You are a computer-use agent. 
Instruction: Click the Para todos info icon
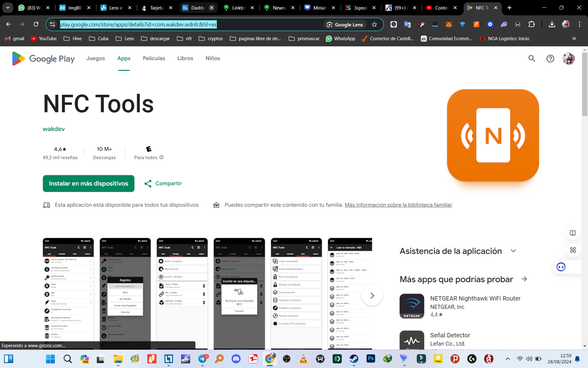(x=161, y=157)
